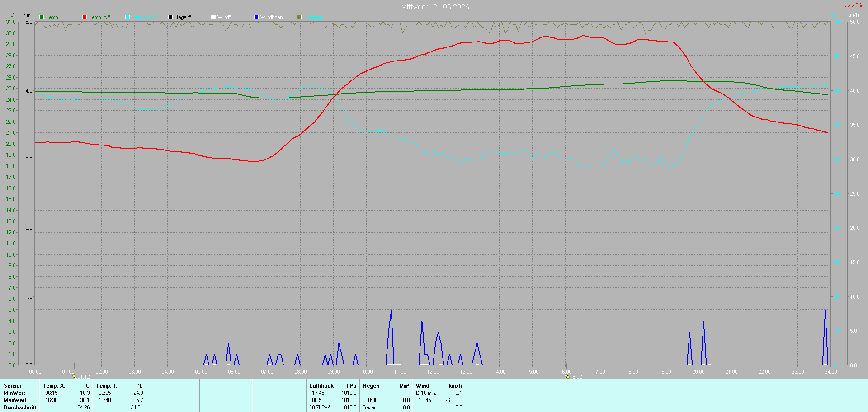This screenshot has width=868, height=412.
Task: Click the 31.0 °C axis label
Action: (x=11, y=22)
